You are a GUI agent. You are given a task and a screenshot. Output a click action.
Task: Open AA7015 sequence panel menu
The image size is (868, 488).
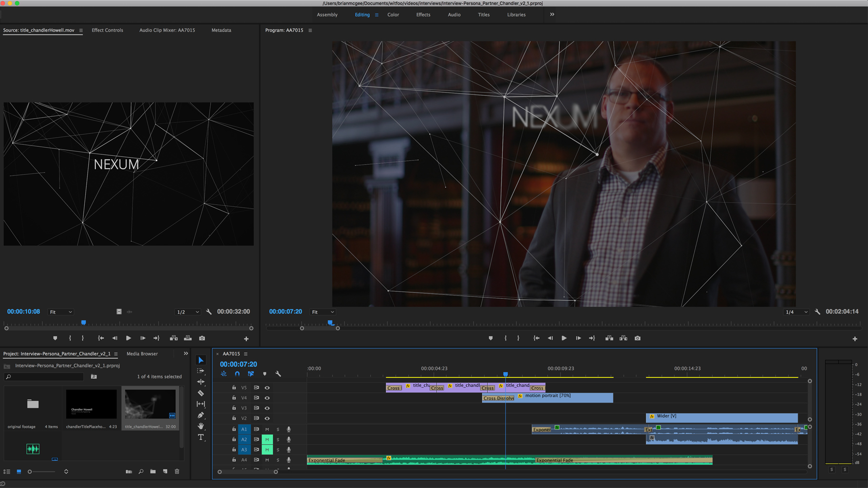click(x=246, y=354)
